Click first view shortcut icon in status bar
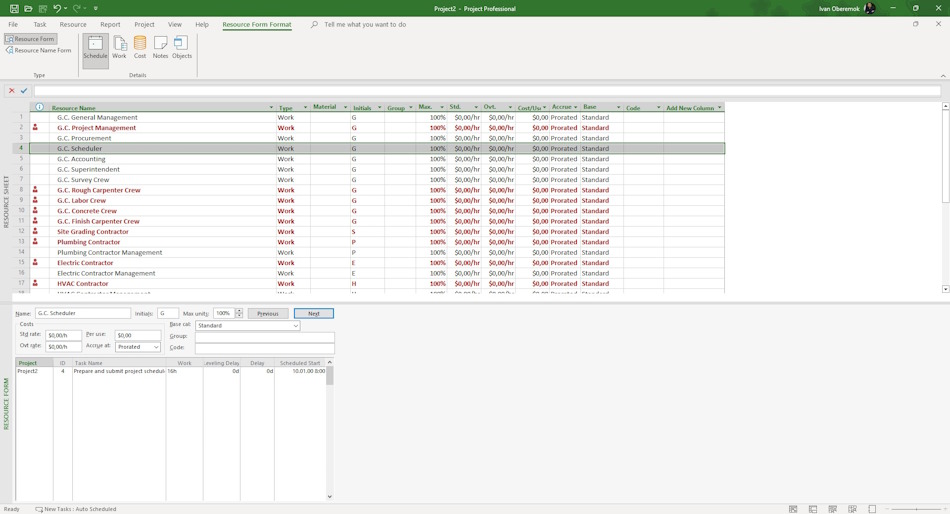 [793, 509]
